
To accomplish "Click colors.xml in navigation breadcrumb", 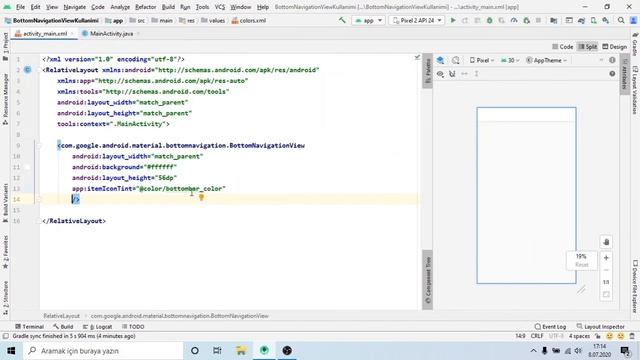I will coord(249,20).
